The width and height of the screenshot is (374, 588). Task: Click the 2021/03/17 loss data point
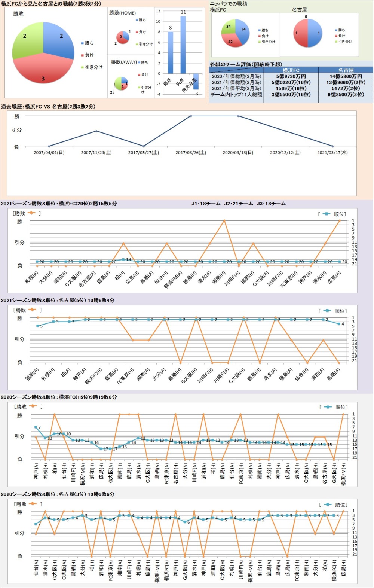coord(332,146)
